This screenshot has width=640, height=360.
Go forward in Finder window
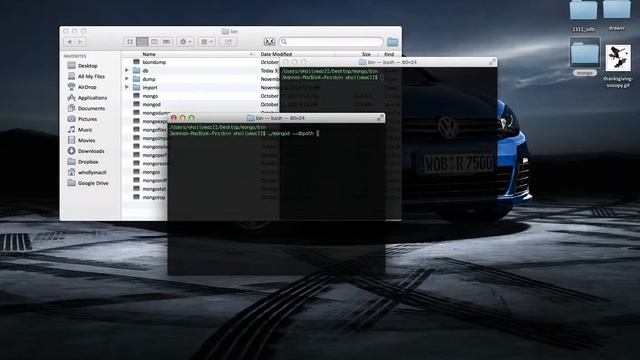pos(81,42)
